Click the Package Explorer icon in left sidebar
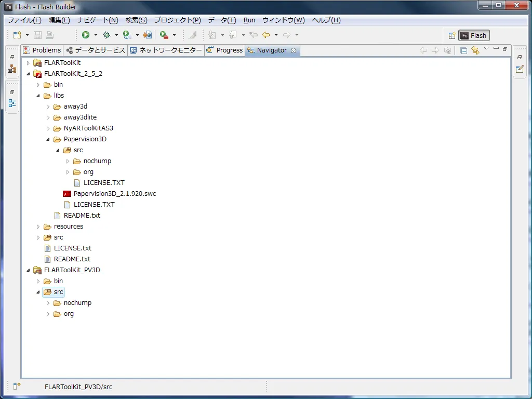532x399 pixels. click(12, 69)
